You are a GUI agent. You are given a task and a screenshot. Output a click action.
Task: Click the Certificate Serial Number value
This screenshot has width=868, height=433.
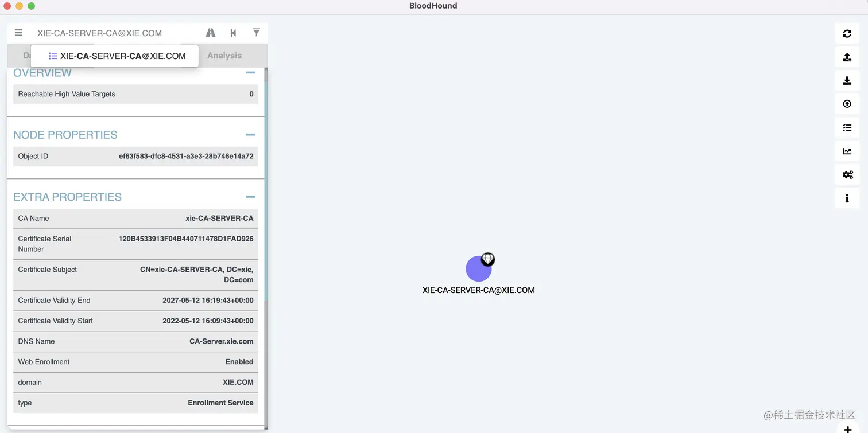186,239
